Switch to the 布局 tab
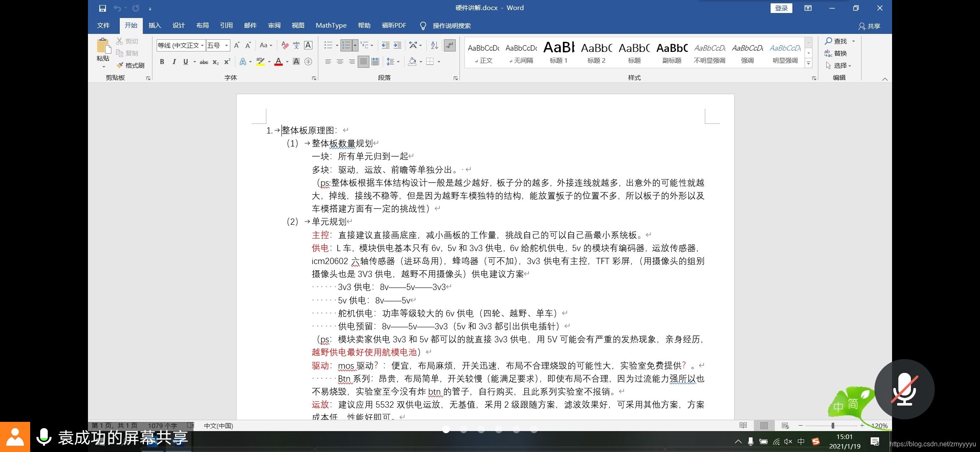Screen dimensions: 980x452 click(x=202, y=26)
